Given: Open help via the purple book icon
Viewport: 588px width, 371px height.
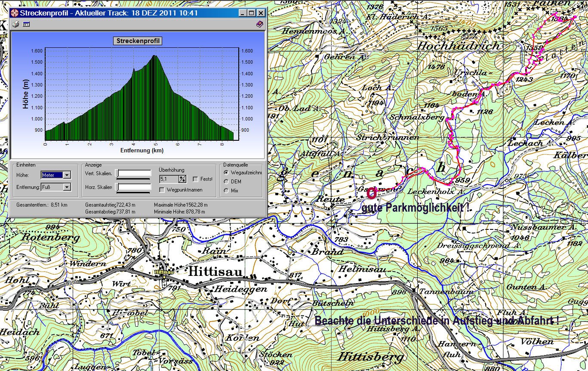Looking at the screenshot, I should point(259,25).
